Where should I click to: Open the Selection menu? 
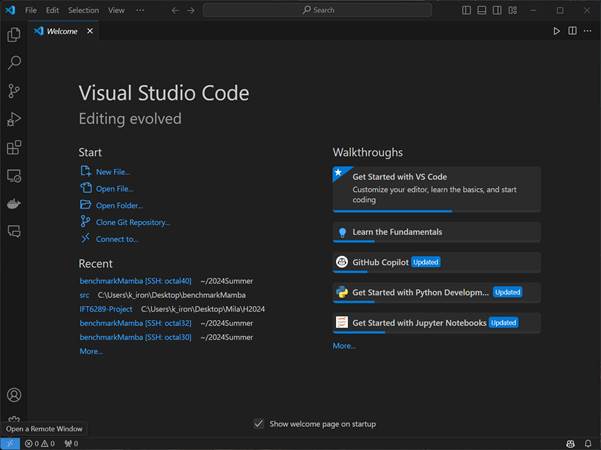point(84,10)
